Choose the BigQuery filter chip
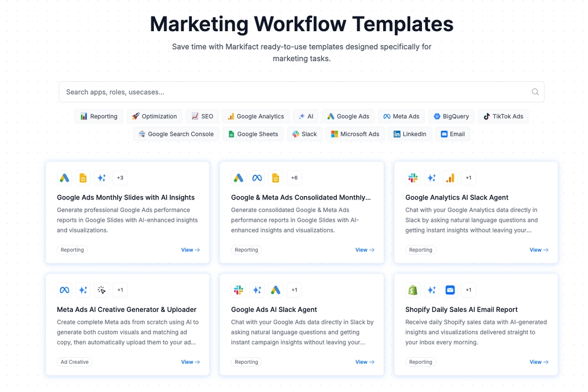The image size is (588, 392). coord(451,117)
